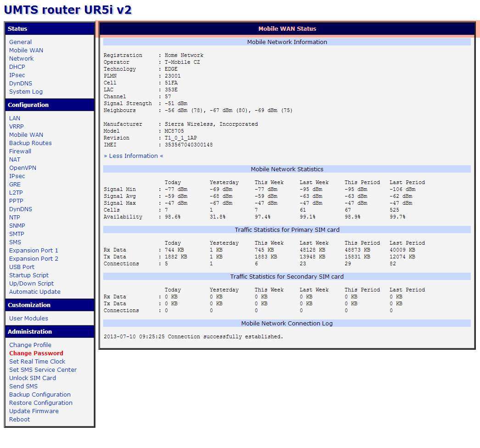Viewport: 480px width, 448px height.
Task: Open Set Real Time Clock page
Action: pyautogui.click(x=37, y=362)
